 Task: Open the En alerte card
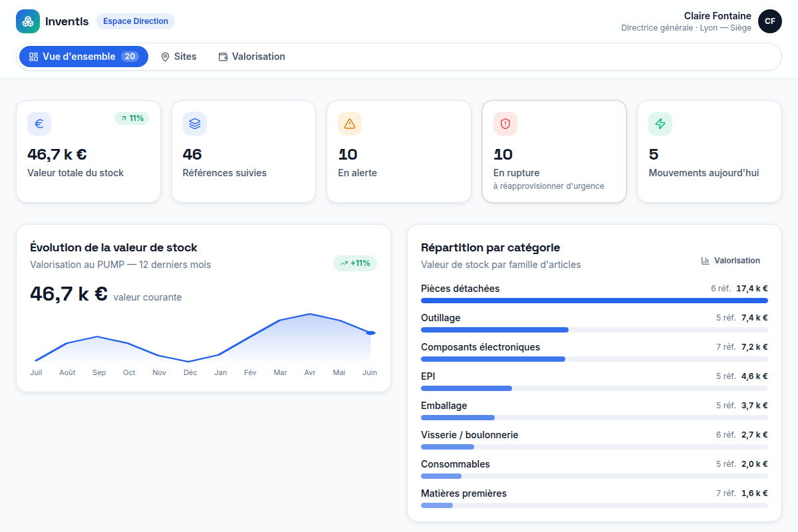coord(399,152)
